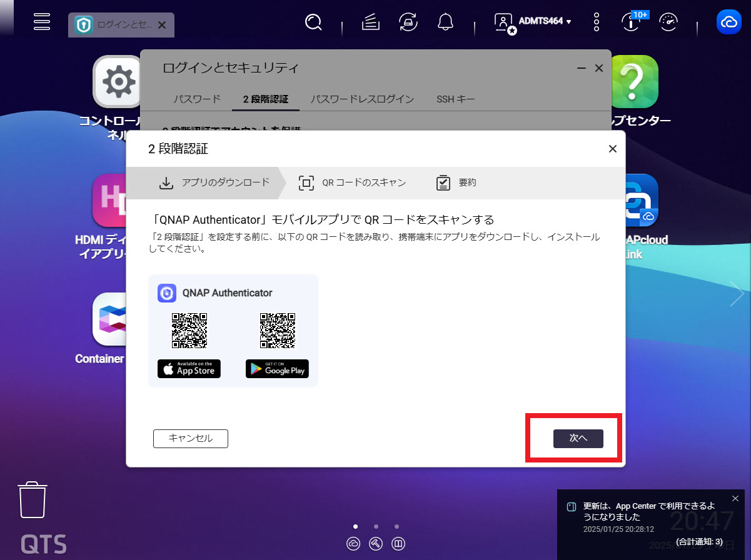This screenshot has width=751, height=560.
Task: Switch to SSH キー tab
Action: tap(456, 99)
